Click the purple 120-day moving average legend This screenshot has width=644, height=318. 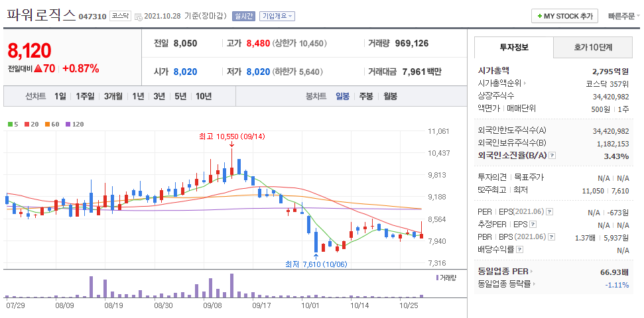74,124
